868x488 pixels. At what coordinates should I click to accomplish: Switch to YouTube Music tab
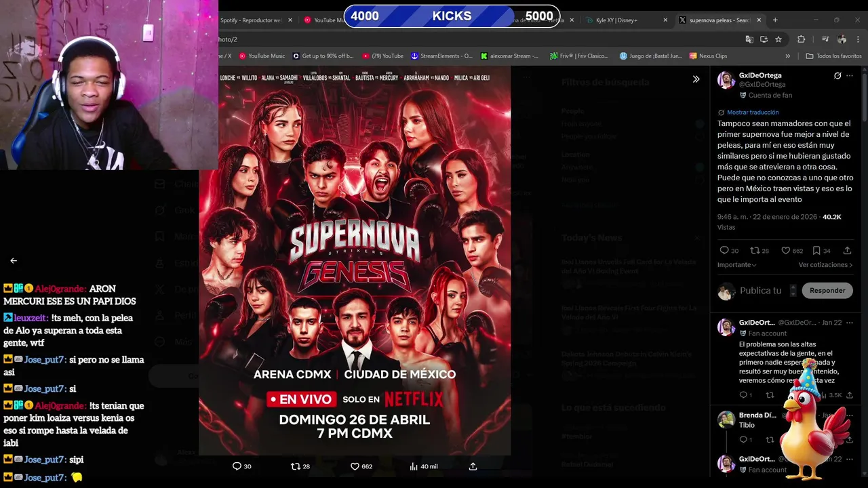click(x=324, y=20)
